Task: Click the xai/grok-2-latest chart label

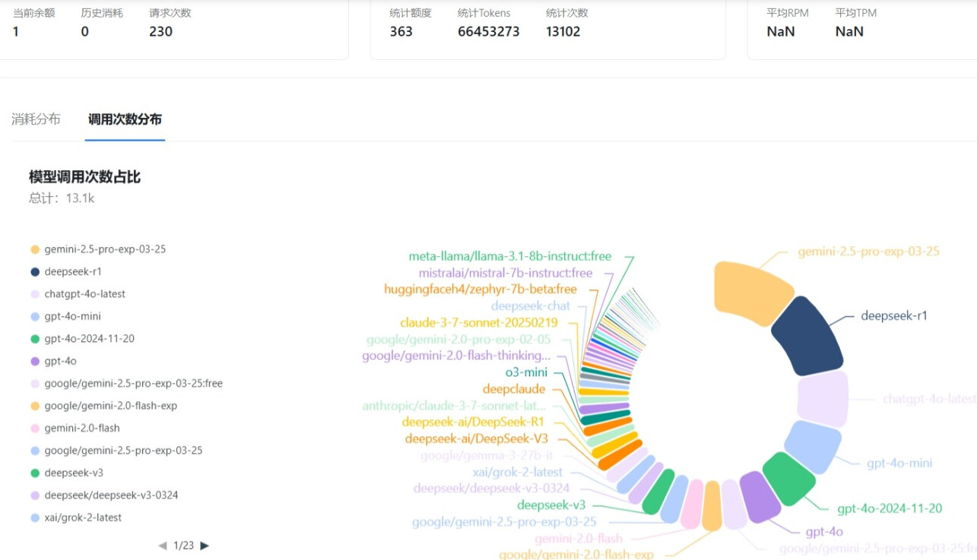Action: [518, 472]
